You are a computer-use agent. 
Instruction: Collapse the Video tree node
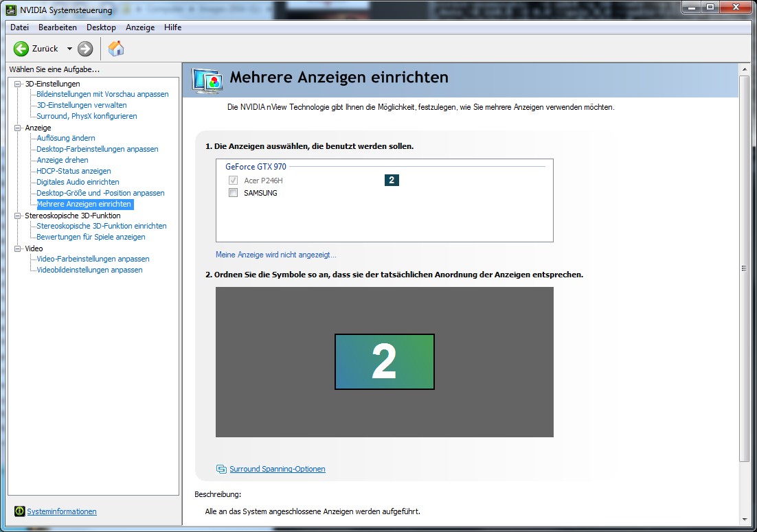point(18,248)
